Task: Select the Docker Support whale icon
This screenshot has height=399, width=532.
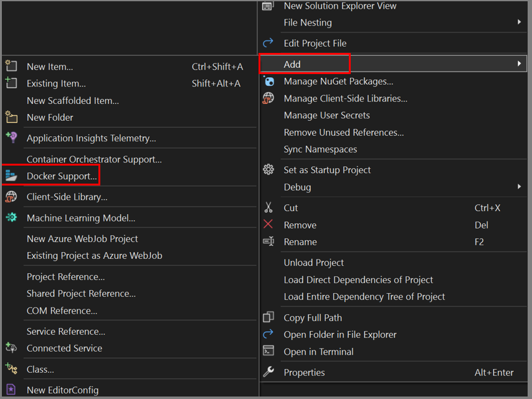Action: 11,176
